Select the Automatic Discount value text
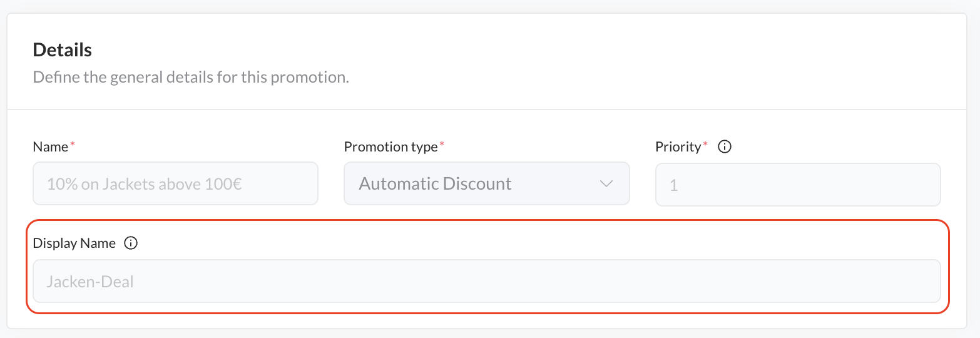The width and height of the screenshot is (980, 338). point(435,184)
